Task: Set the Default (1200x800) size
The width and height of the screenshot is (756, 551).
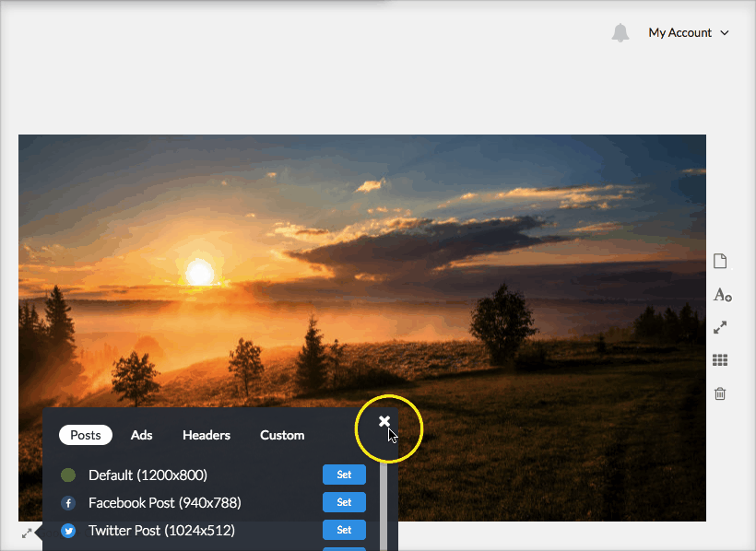Action: (x=344, y=475)
